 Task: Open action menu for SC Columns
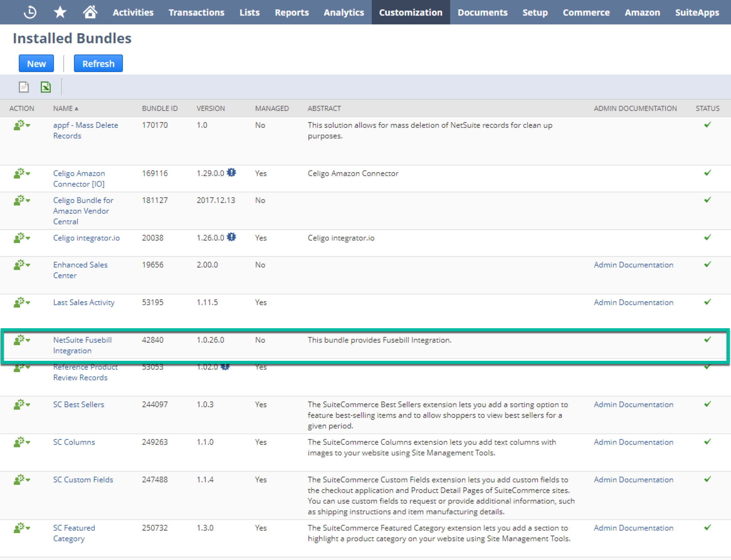pyautogui.click(x=22, y=442)
